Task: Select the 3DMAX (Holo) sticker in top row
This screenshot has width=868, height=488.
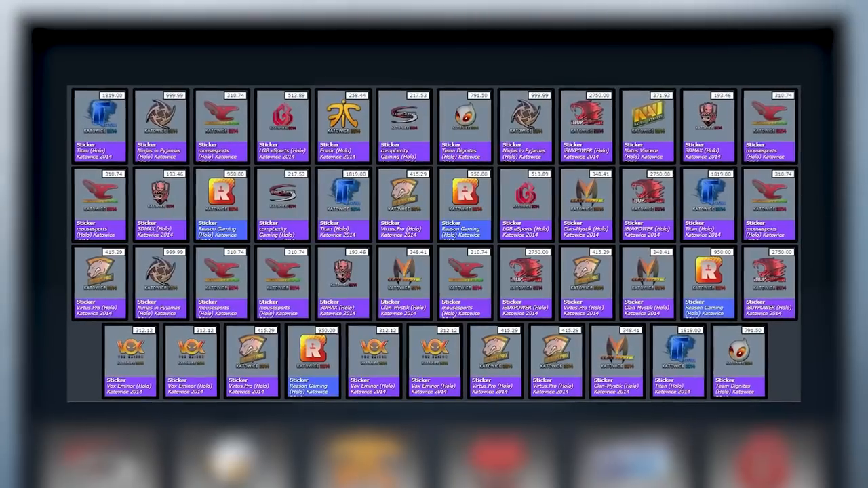Action: [x=709, y=126]
